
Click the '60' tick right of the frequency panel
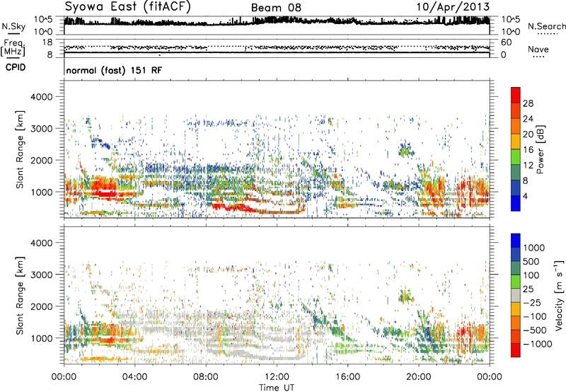coord(506,42)
